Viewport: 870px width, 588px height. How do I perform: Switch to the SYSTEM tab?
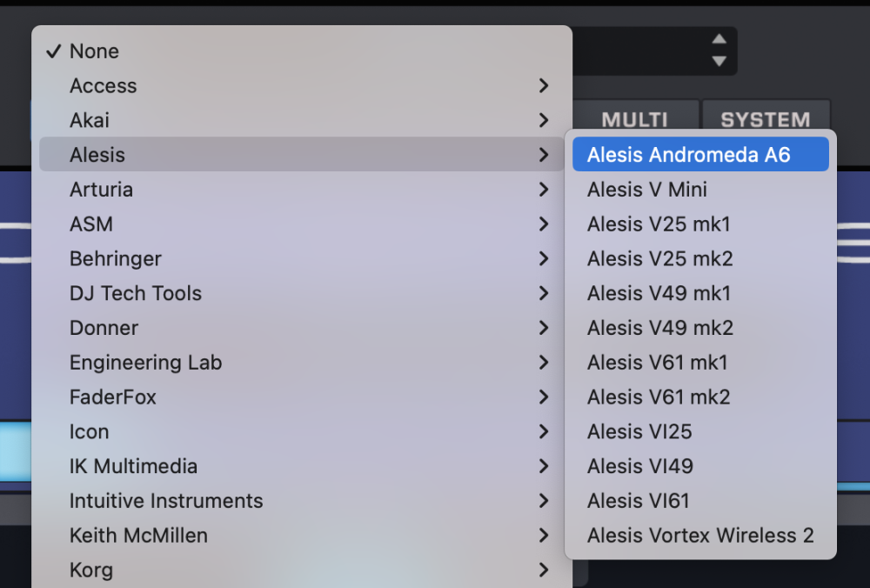coord(765,119)
